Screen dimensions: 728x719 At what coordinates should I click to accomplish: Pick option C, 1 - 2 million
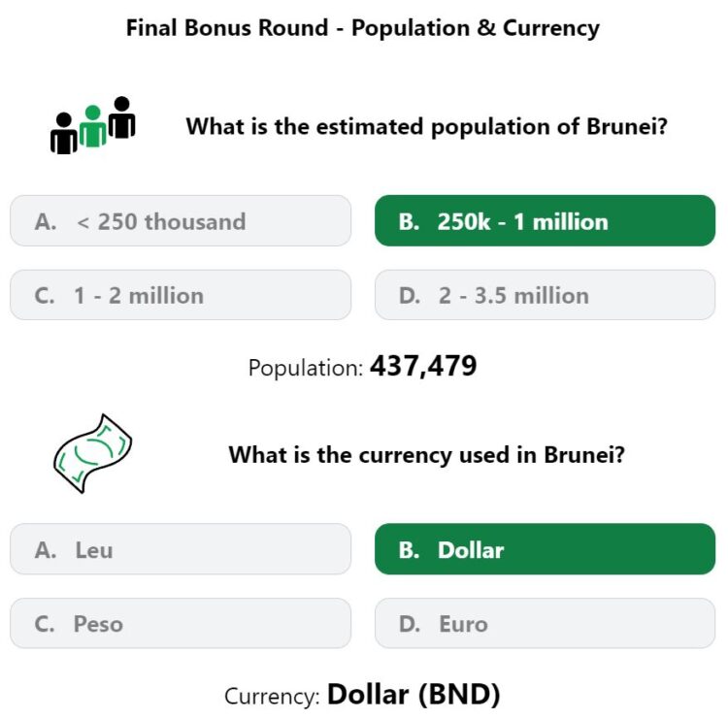click(x=181, y=296)
